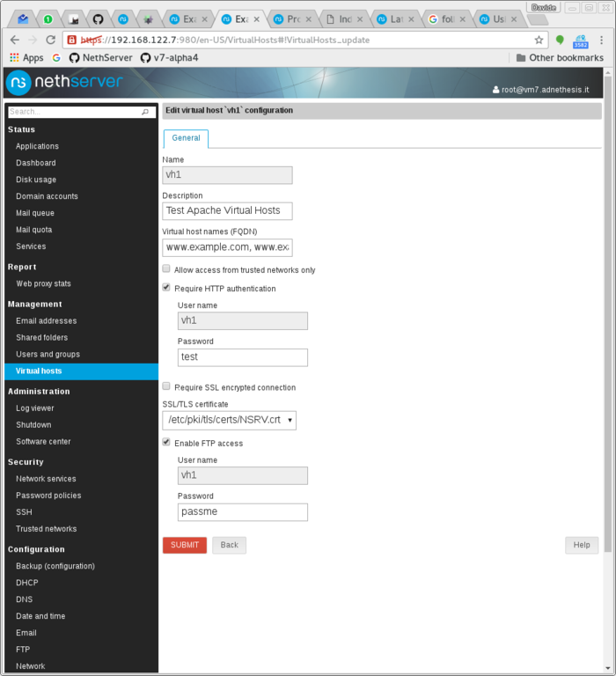Toggle Require SSL encrypted connection checkbox
The image size is (616, 676).
point(166,386)
